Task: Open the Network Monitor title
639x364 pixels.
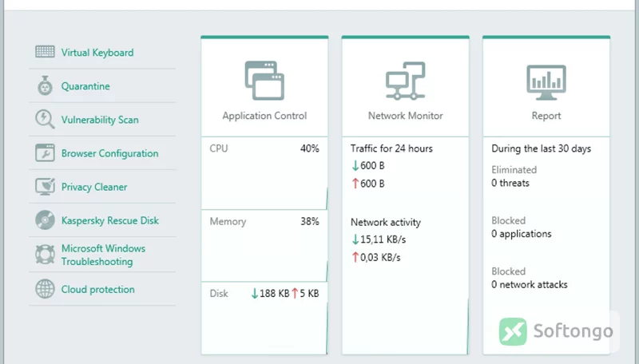Action: click(x=406, y=116)
